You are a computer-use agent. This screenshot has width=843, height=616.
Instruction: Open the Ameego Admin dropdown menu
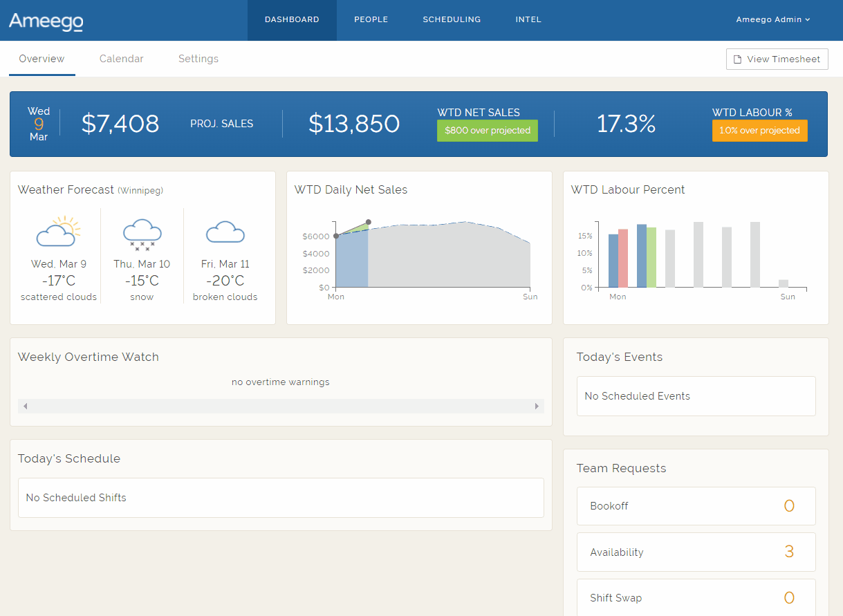click(x=772, y=20)
